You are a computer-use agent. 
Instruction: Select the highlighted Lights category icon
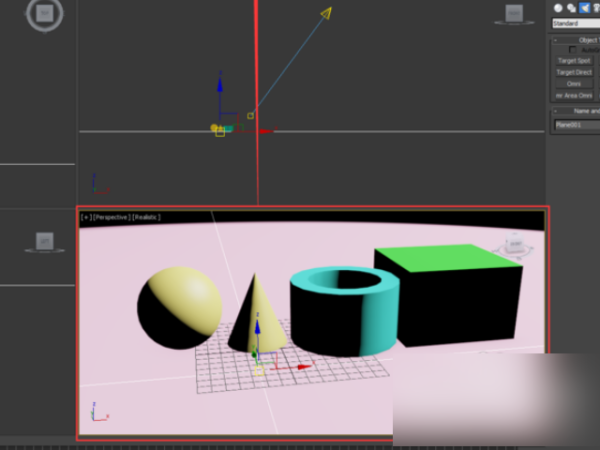point(584,8)
